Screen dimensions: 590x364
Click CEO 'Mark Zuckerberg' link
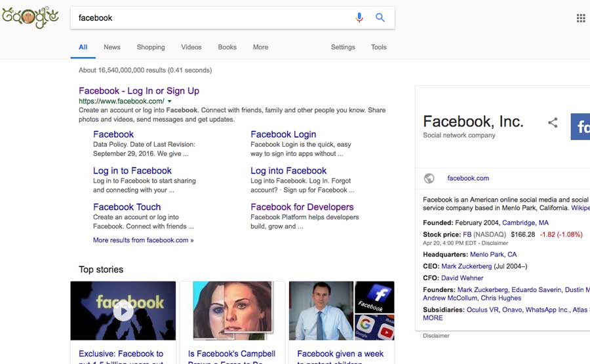466,266
